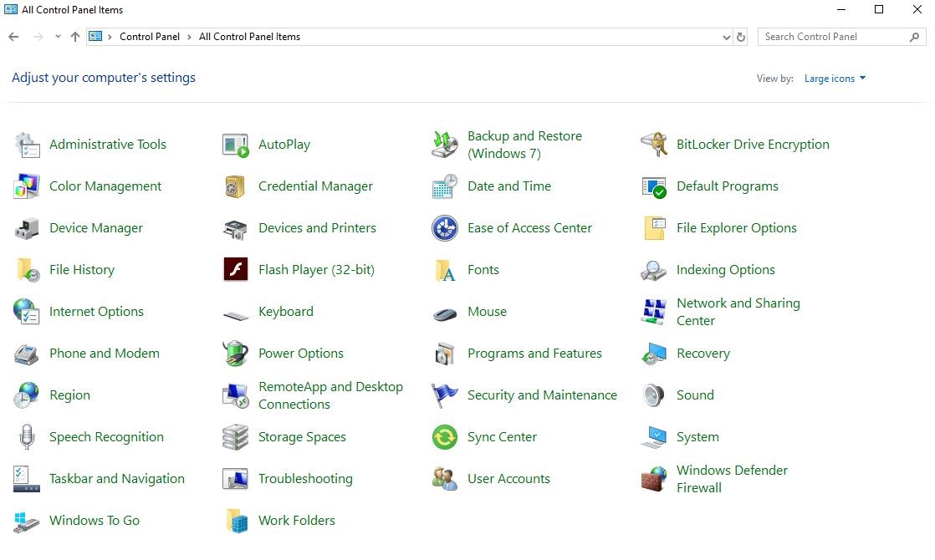
Task: Click the Back navigation arrow
Action: click(13, 37)
